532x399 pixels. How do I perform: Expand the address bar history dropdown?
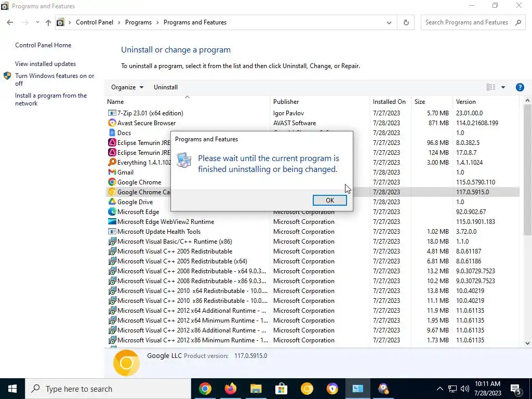[x=389, y=23]
